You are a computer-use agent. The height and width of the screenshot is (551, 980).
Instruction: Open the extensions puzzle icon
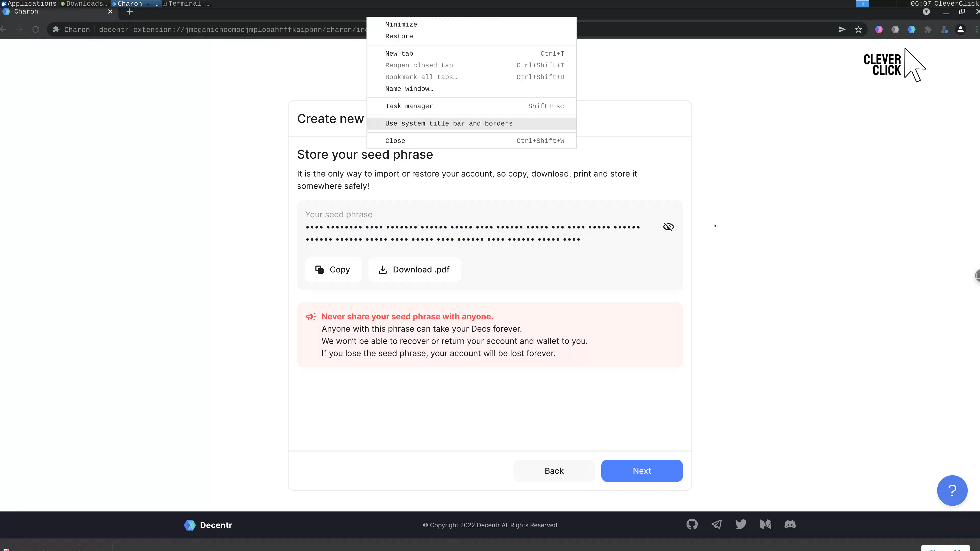928,30
